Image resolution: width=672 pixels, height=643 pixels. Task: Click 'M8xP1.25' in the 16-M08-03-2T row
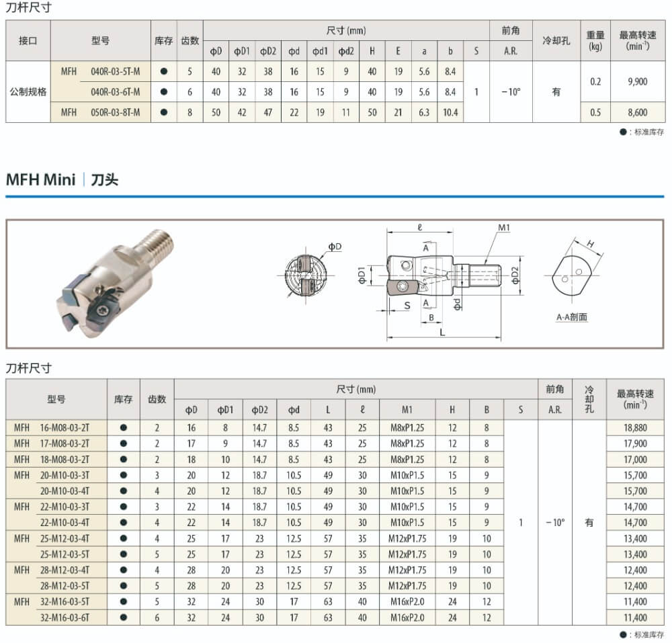pos(407,427)
